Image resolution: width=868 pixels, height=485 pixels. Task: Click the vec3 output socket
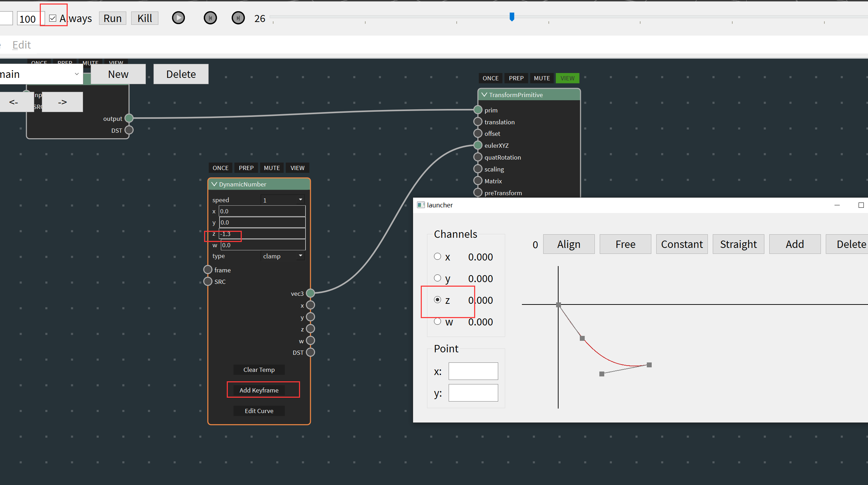pyautogui.click(x=310, y=293)
